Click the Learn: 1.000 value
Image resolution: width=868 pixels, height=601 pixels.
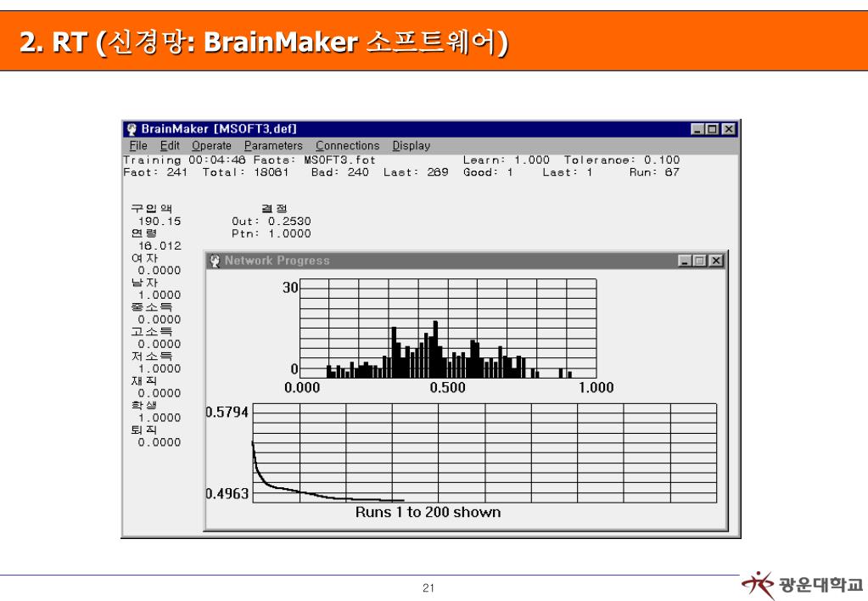(507, 160)
